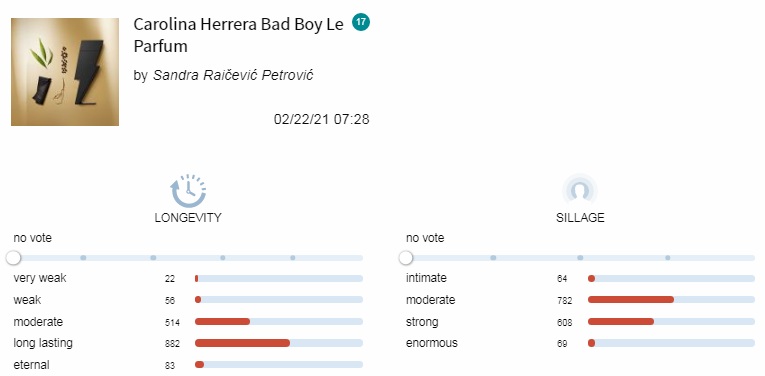Visit author Sandra Raičević Petrović's page

tap(233, 75)
